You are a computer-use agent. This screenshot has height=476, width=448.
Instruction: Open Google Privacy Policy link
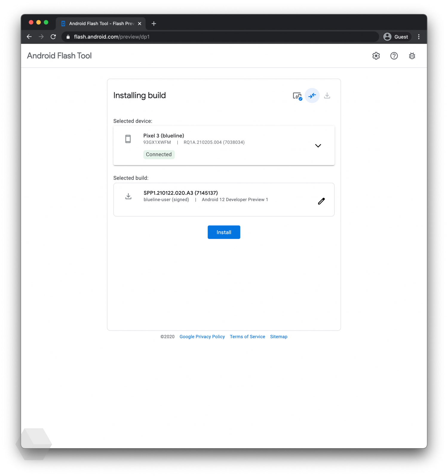(202, 337)
